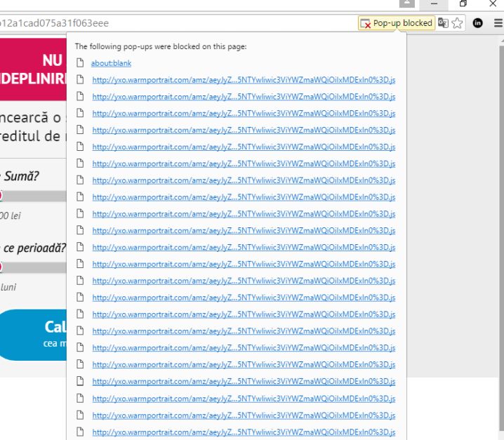Click the Chrome user profile icon

coord(407,4)
